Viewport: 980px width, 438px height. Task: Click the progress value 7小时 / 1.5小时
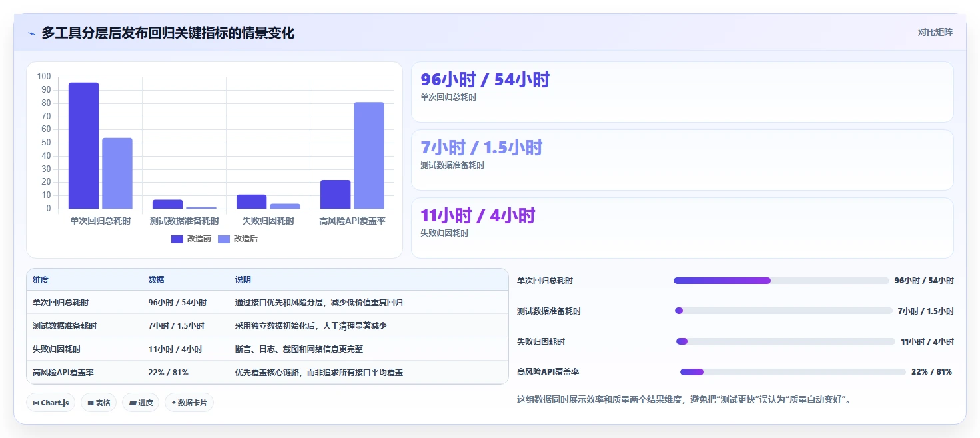926,311
